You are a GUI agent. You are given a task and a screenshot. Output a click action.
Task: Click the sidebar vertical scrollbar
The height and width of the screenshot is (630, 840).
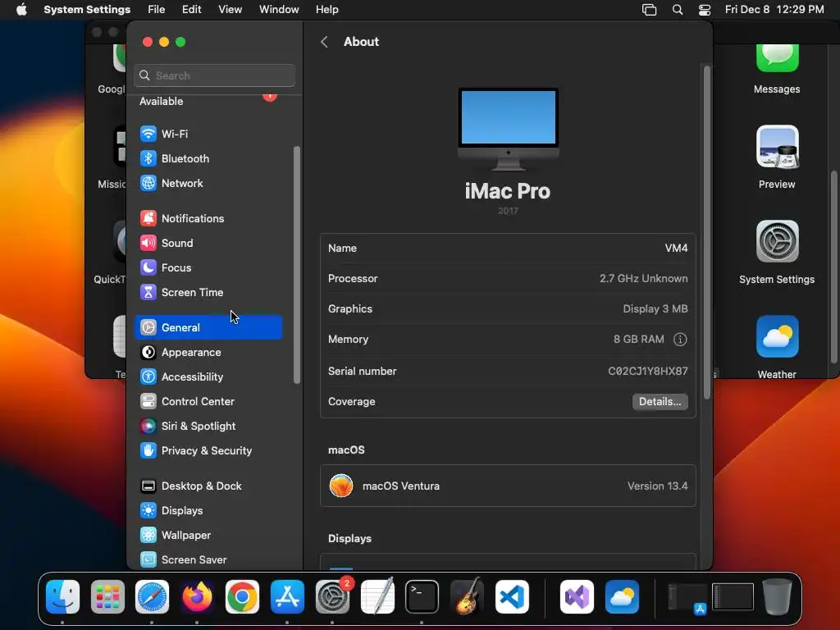[297, 265]
